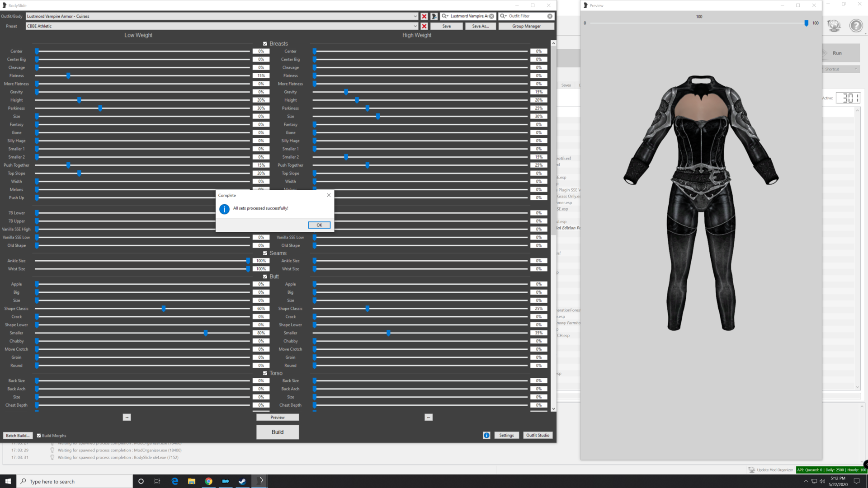Image resolution: width=868 pixels, height=488 pixels.
Task: Click the Mod Organizer globe update icon
Action: (834, 26)
